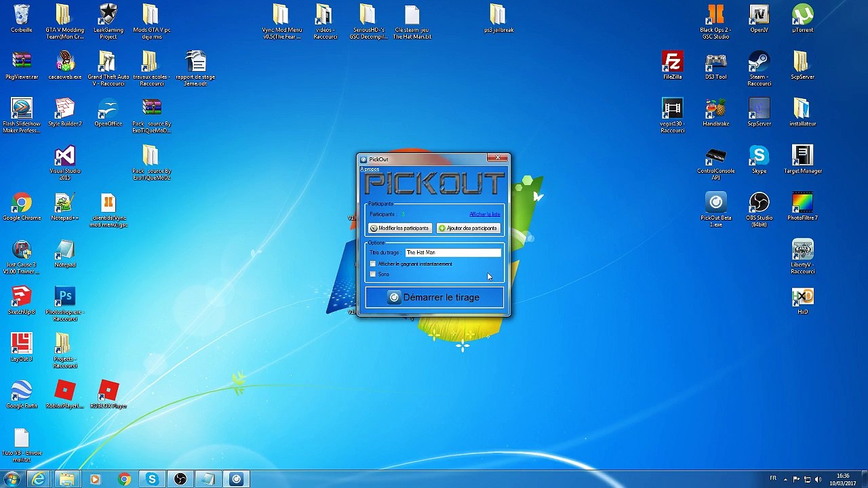This screenshot has height=488, width=868.
Task: Select the FileZilla desktop shortcut
Action: pos(672,66)
